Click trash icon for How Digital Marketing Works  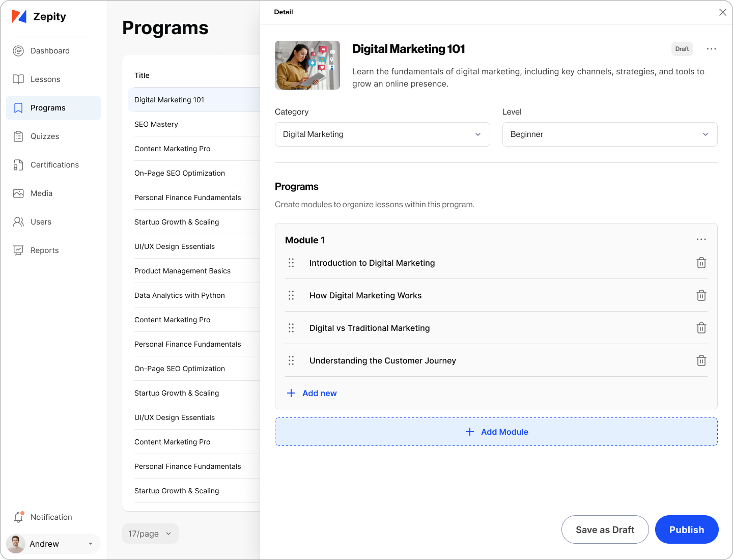[701, 295]
